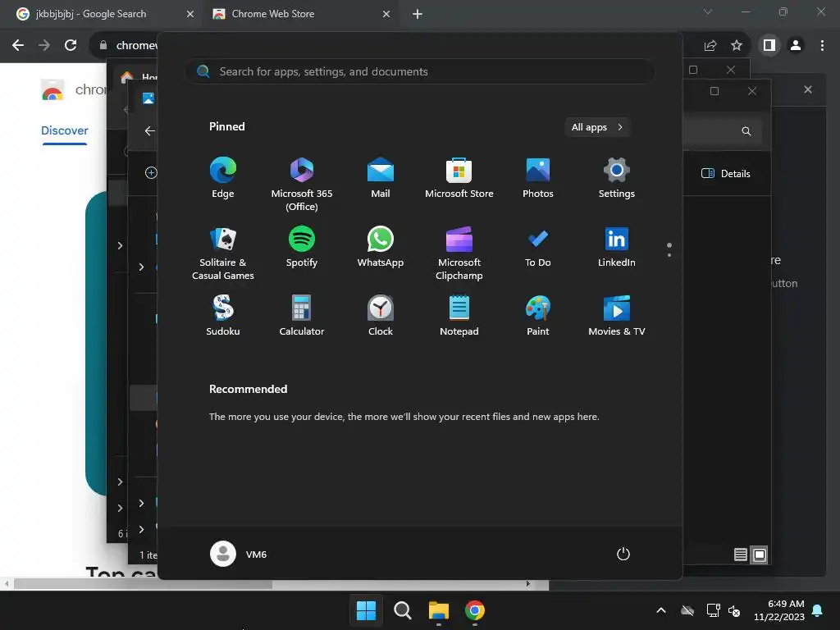Open Settings from pinned apps
The height and width of the screenshot is (630, 840).
click(617, 178)
